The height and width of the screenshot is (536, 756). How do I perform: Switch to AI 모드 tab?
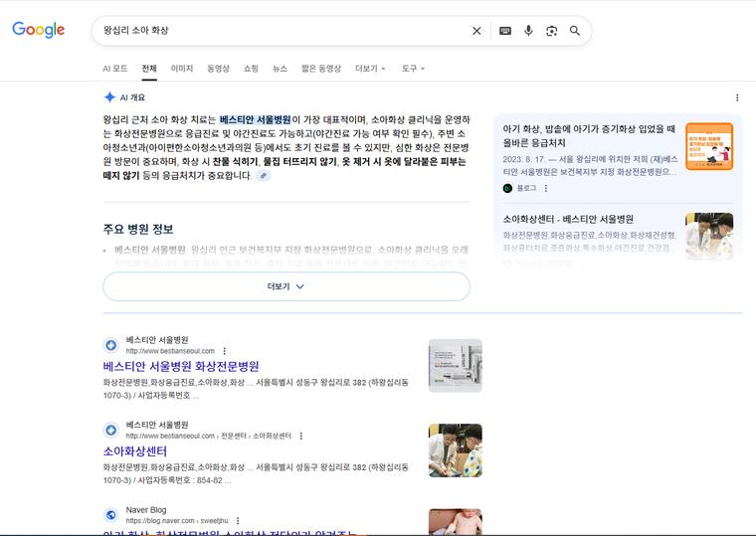pos(114,69)
